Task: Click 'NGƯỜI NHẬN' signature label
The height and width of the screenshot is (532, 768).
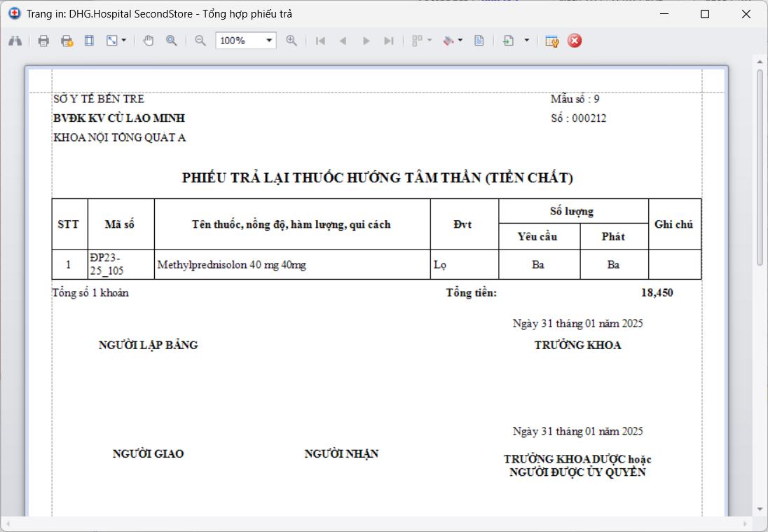Action: (341, 453)
